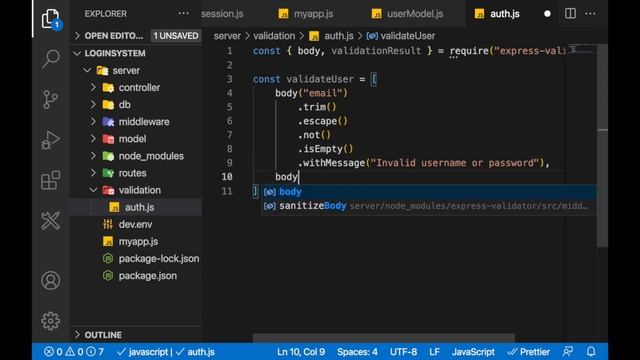
Task: Change indentation via Spaces: 4
Action: click(357, 351)
